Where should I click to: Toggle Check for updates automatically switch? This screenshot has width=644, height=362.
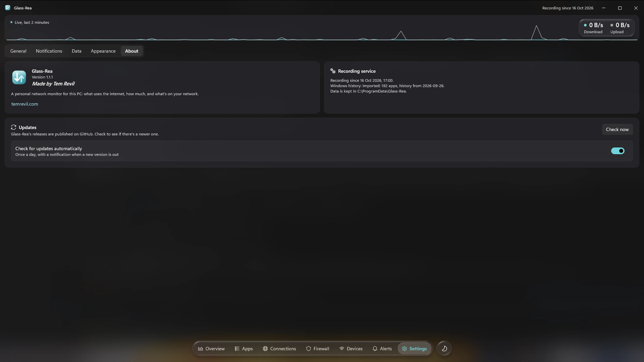click(618, 151)
